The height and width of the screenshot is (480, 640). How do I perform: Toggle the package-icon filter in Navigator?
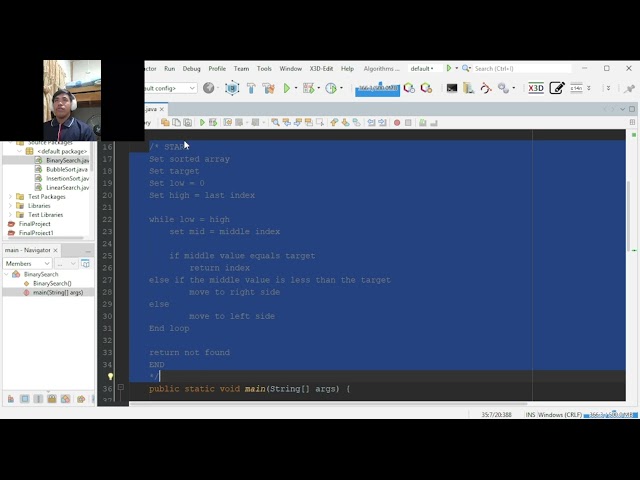pyautogui.click(x=52, y=399)
